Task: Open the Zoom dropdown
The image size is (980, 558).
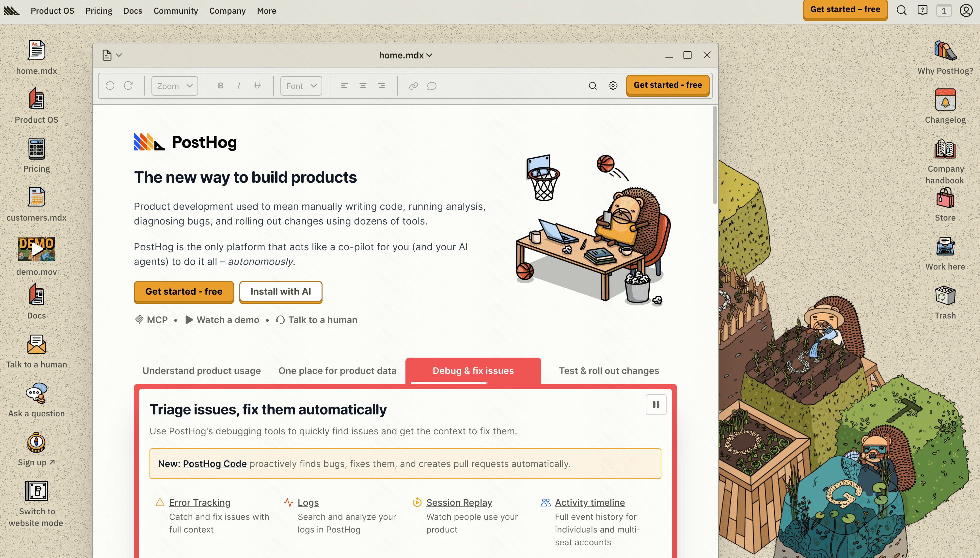Action: [175, 86]
